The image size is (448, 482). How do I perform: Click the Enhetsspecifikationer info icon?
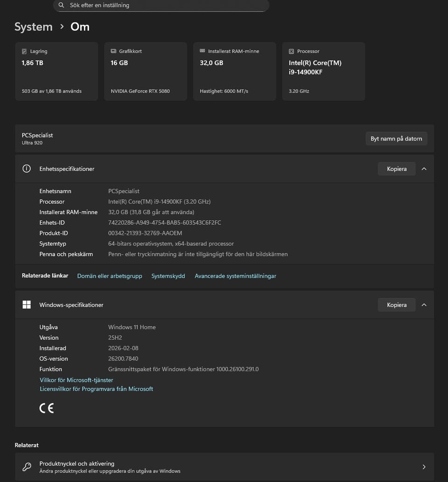[27, 169]
